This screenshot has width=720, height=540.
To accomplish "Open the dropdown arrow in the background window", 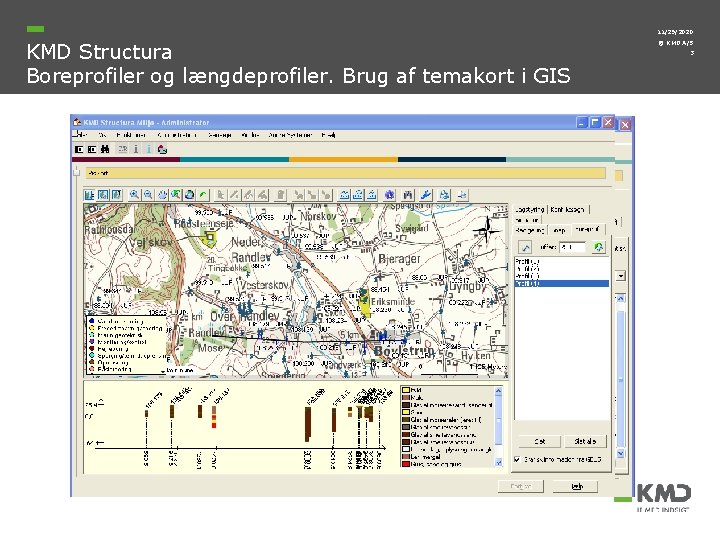I will [x=620, y=276].
